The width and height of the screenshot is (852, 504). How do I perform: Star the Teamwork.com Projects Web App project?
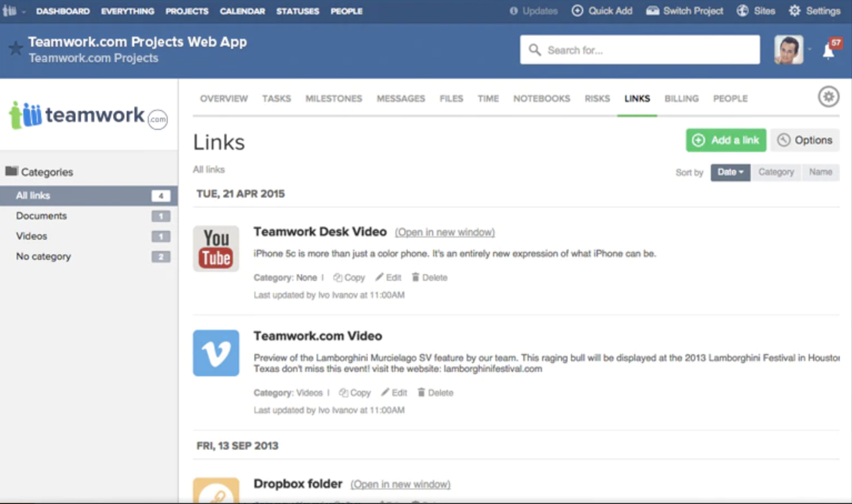pyautogui.click(x=15, y=48)
